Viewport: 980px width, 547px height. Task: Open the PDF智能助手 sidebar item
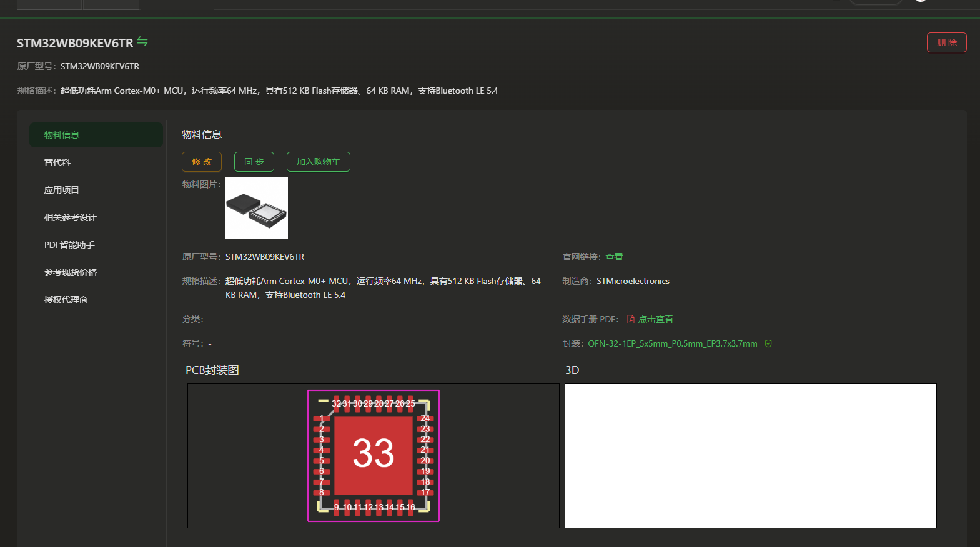click(x=69, y=245)
